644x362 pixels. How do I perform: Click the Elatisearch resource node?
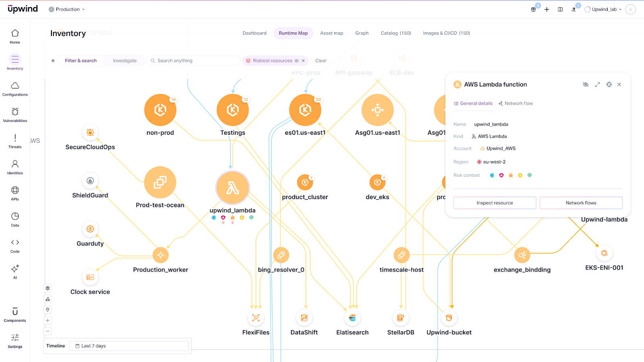(352, 318)
